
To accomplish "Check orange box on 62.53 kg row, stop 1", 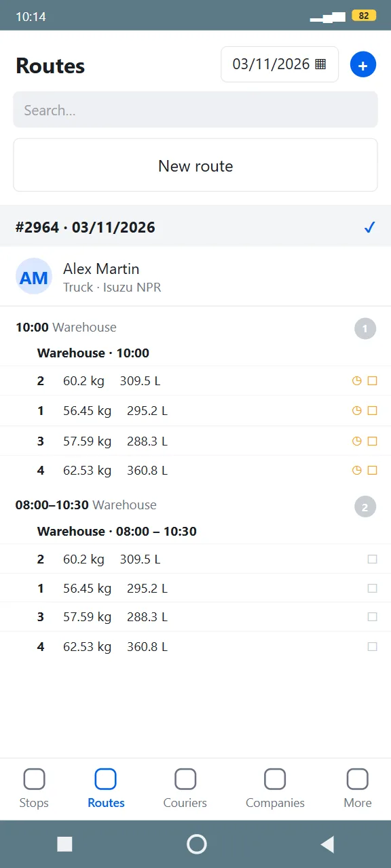I will point(372,470).
